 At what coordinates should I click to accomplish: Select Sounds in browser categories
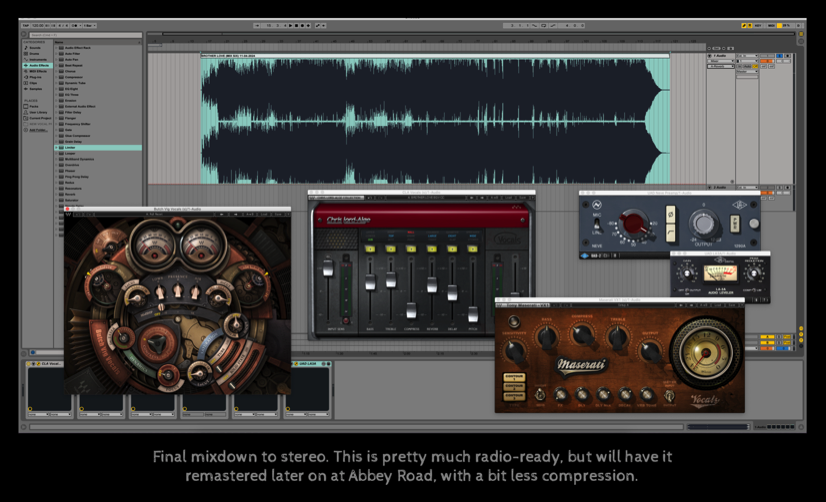point(35,48)
